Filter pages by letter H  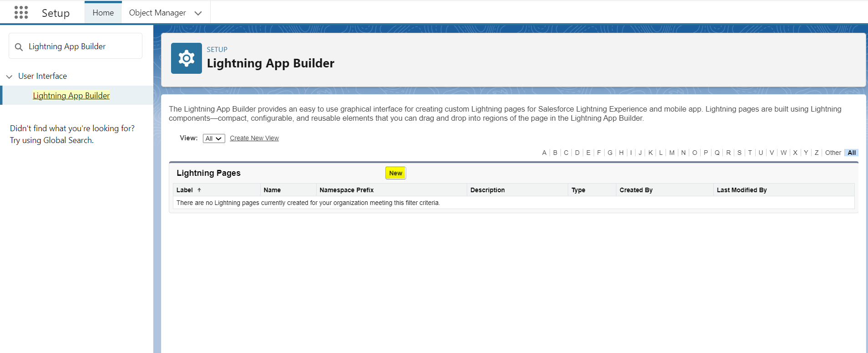(x=621, y=153)
